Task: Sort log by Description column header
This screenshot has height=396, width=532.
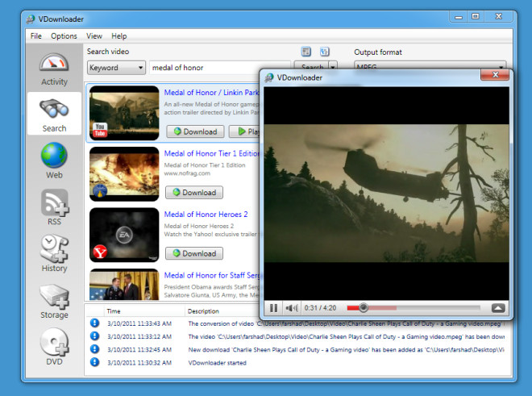Action: 203,311
